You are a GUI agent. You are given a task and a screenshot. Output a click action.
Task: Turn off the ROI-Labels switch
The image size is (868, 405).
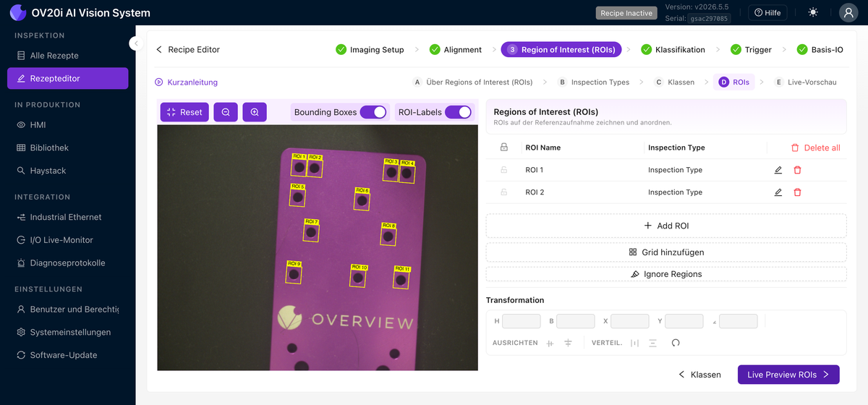(458, 112)
